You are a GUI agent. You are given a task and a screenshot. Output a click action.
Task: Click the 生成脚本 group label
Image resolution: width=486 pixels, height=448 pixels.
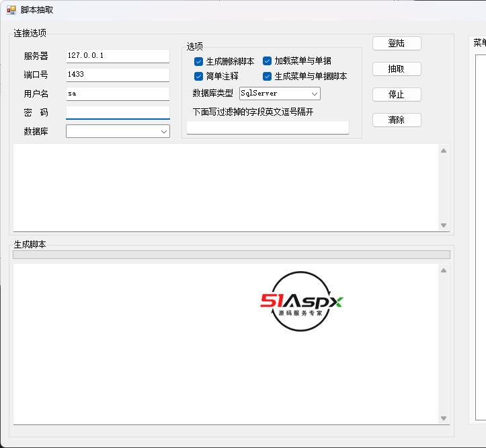30,244
